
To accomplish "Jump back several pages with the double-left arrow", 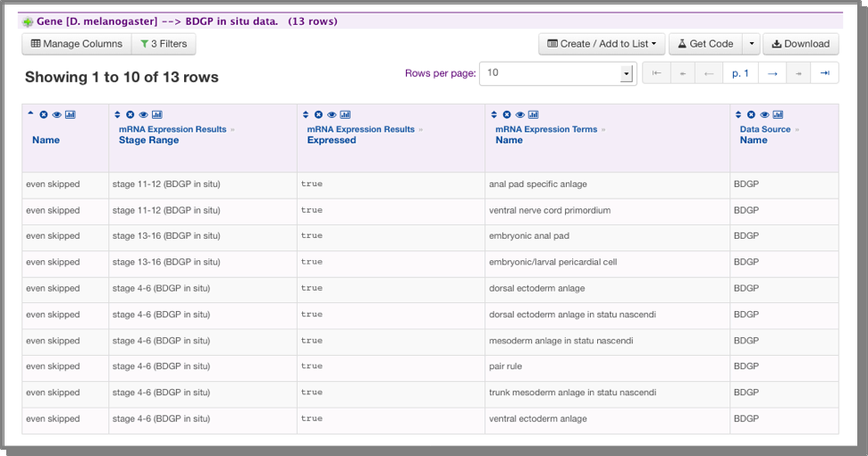I will tap(683, 73).
